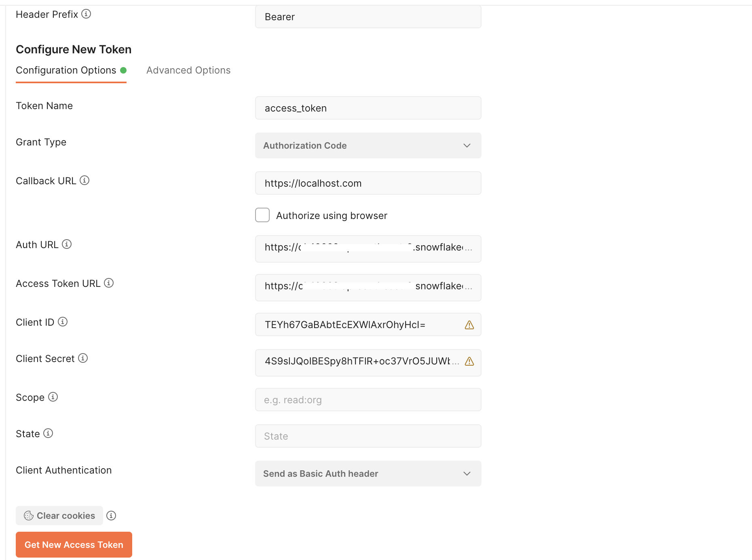
Task: Click the Callback URL info icon
Action: tap(84, 181)
